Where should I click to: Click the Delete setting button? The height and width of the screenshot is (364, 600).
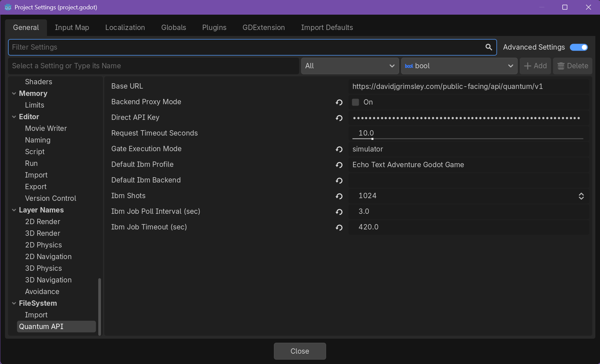pos(573,66)
